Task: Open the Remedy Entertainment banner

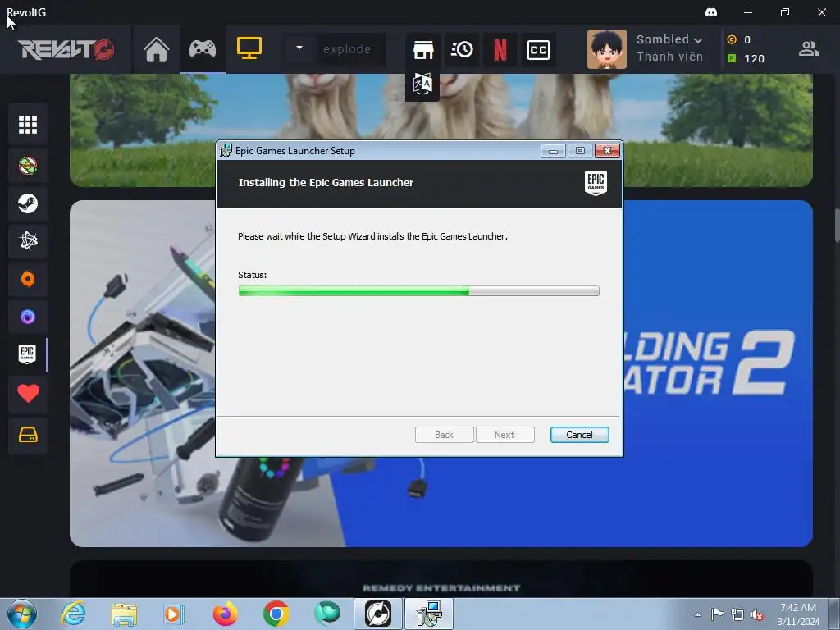Action: (441, 579)
